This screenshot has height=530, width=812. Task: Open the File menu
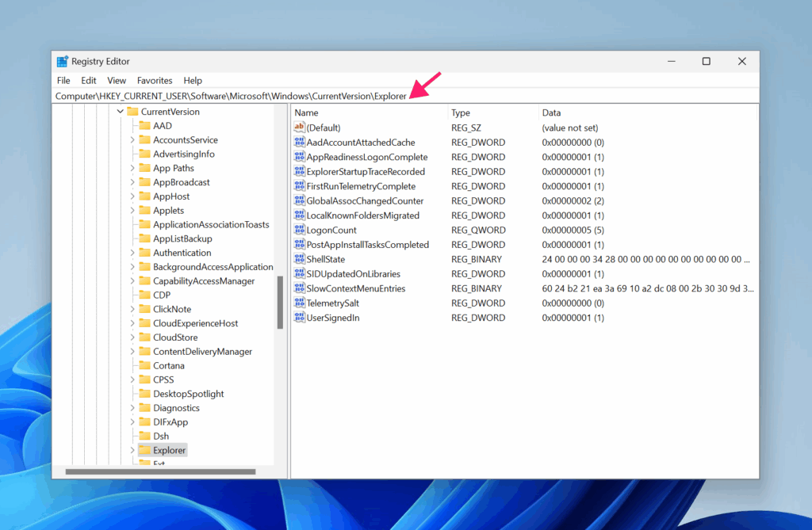pos(63,80)
